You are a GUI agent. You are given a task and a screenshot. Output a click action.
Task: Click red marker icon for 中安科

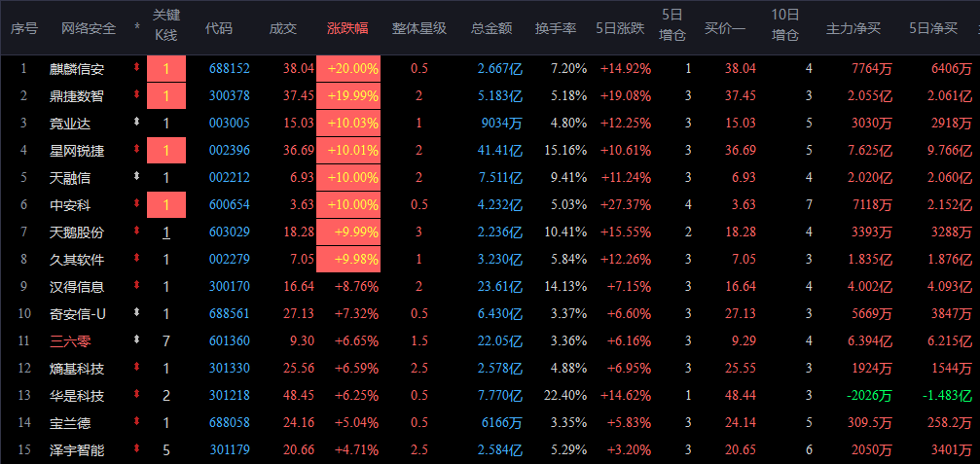(137, 204)
